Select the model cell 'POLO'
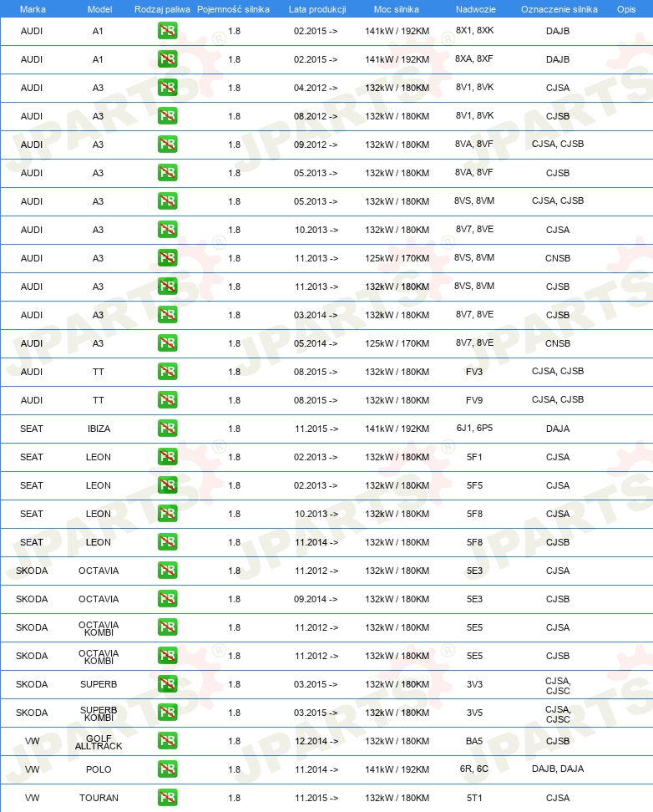This screenshot has width=653, height=812. pos(99,769)
